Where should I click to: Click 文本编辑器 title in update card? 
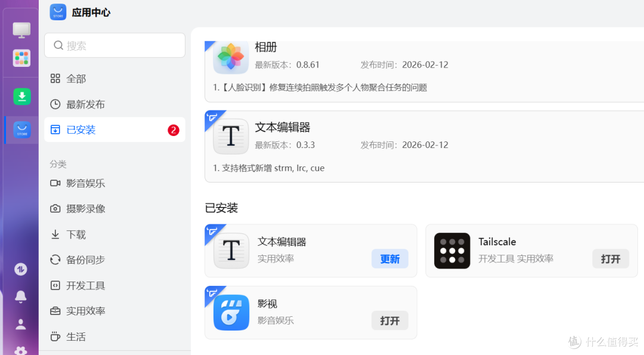283,127
